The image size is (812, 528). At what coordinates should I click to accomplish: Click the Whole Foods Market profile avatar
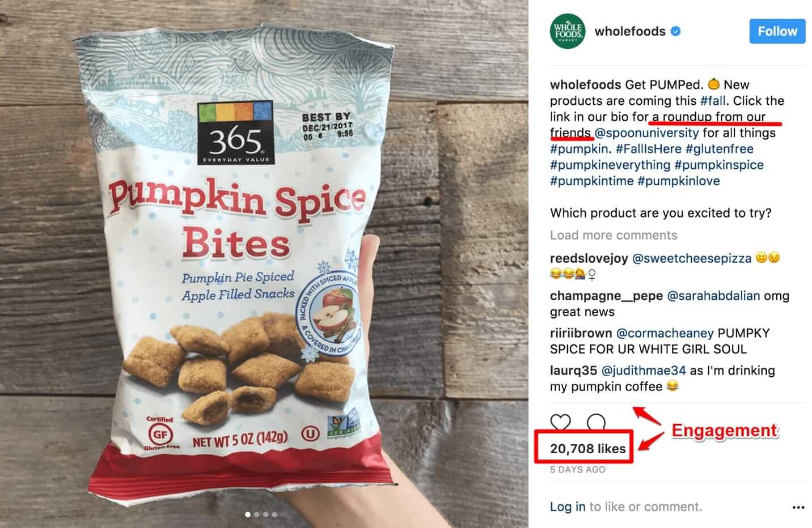(x=567, y=31)
